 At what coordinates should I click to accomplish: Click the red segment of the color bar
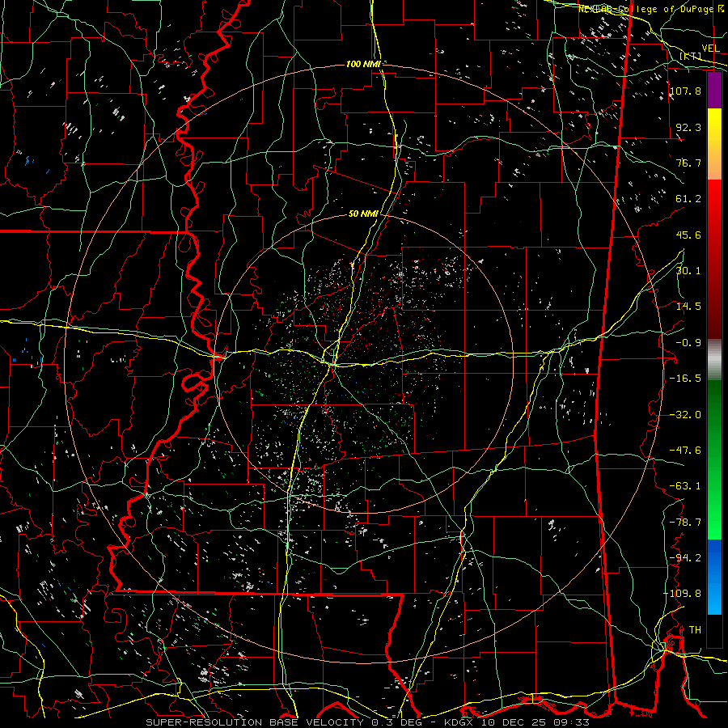tap(714, 259)
